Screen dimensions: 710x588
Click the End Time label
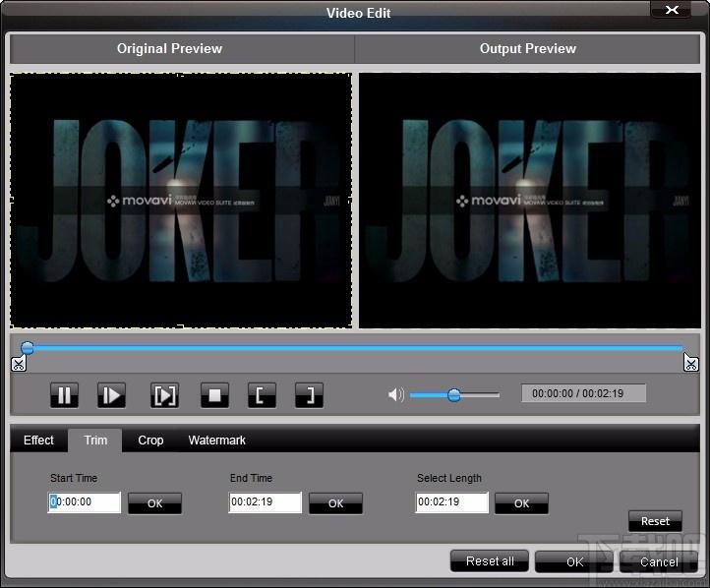(252, 478)
